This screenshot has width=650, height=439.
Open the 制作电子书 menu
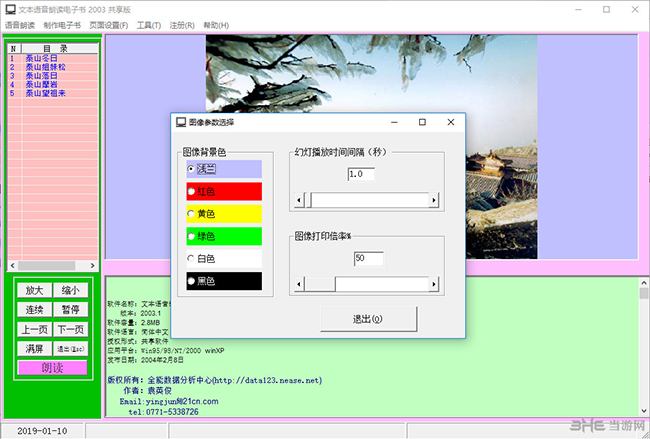pyautogui.click(x=62, y=25)
